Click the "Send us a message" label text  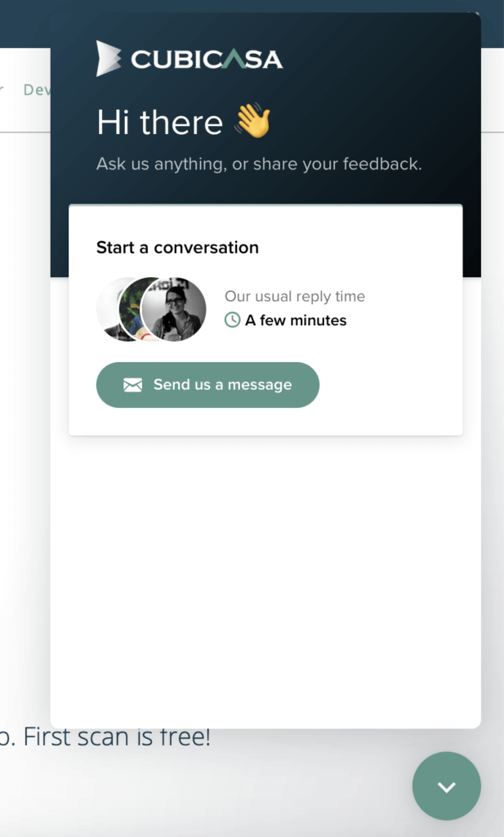pyautogui.click(x=222, y=385)
